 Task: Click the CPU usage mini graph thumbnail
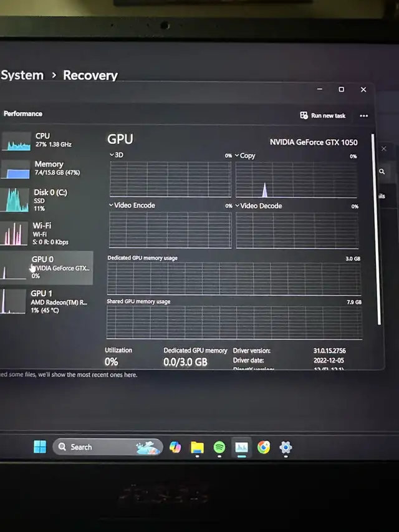coord(16,141)
